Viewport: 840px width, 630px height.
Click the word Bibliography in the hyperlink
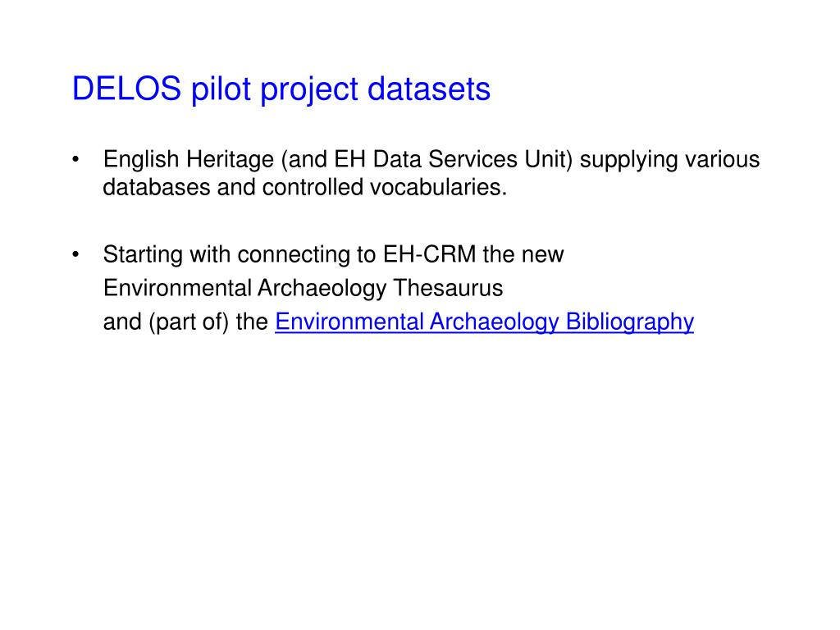coord(630,322)
